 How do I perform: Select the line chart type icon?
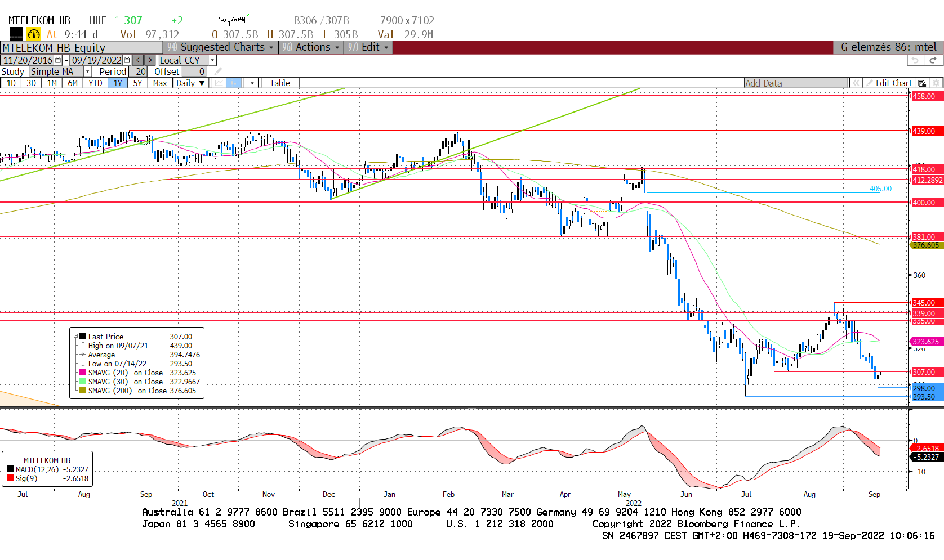(219, 83)
